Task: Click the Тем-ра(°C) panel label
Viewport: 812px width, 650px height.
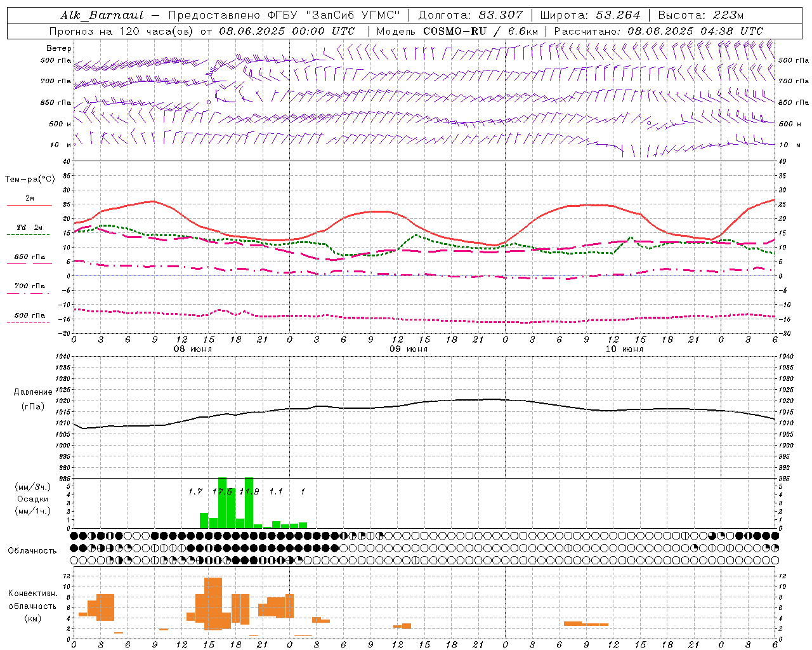Action: pyautogui.click(x=30, y=179)
